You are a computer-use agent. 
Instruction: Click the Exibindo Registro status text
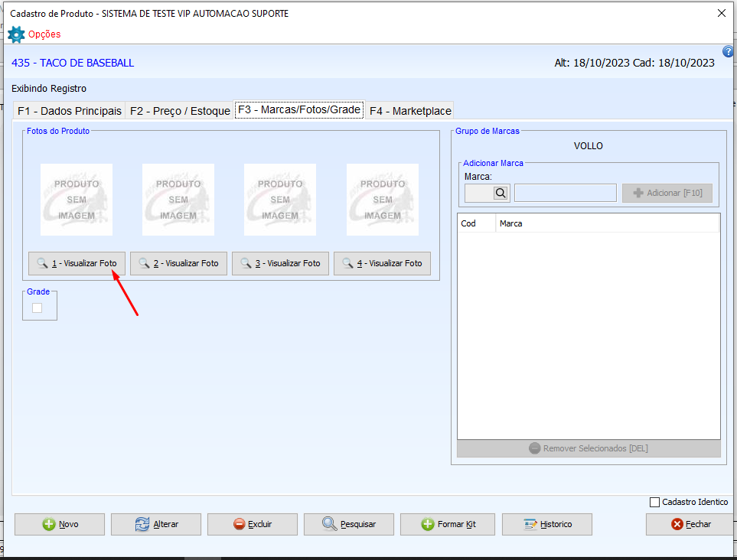(x=49, y=88)
